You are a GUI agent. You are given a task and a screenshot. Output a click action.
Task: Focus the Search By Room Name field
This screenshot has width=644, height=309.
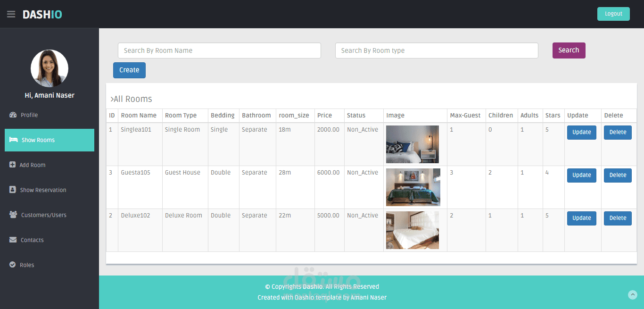[219, 50]
